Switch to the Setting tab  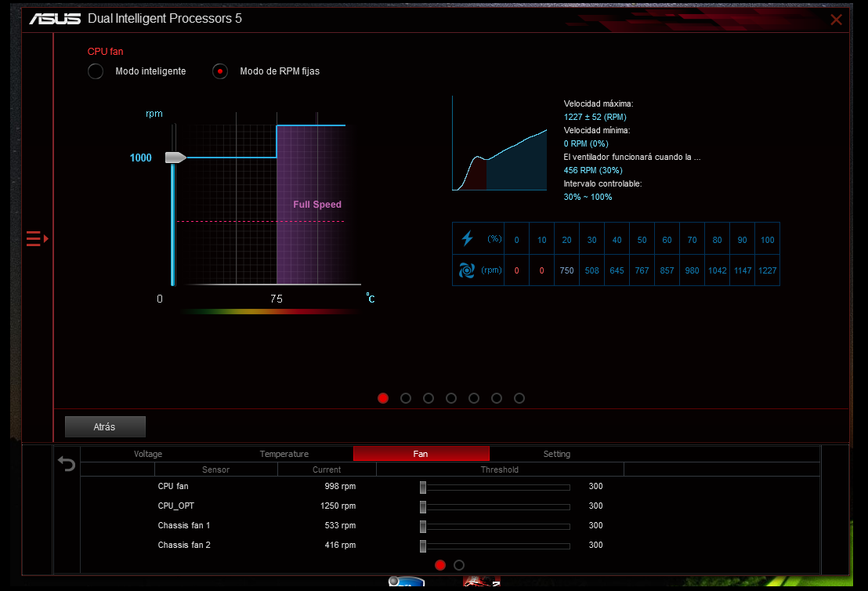coord(557,454)
